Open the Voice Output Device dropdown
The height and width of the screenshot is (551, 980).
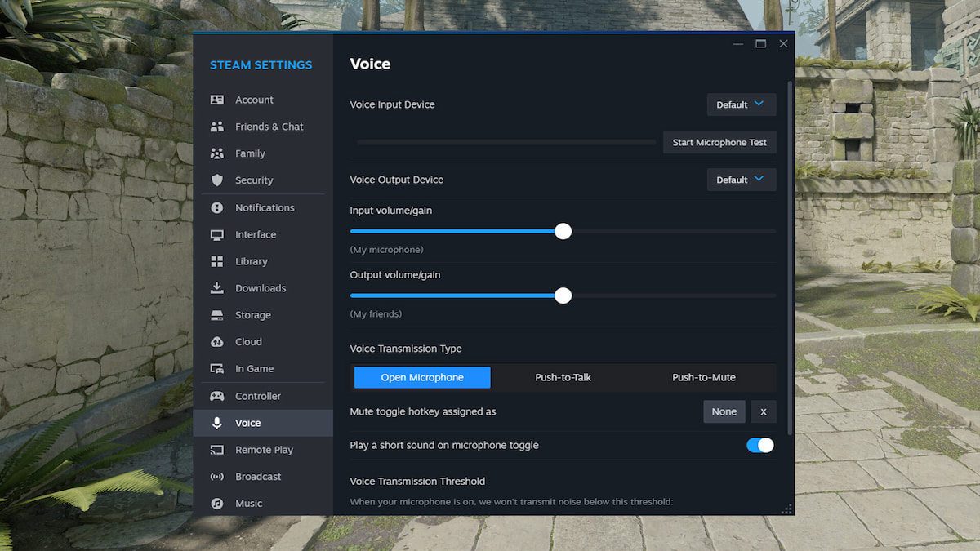tap(741, 179)
